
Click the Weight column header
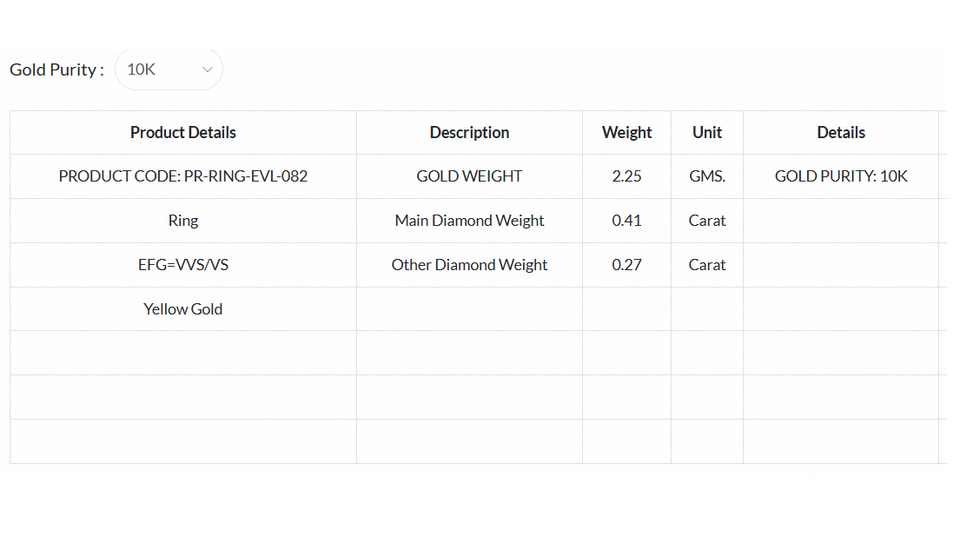627,132
